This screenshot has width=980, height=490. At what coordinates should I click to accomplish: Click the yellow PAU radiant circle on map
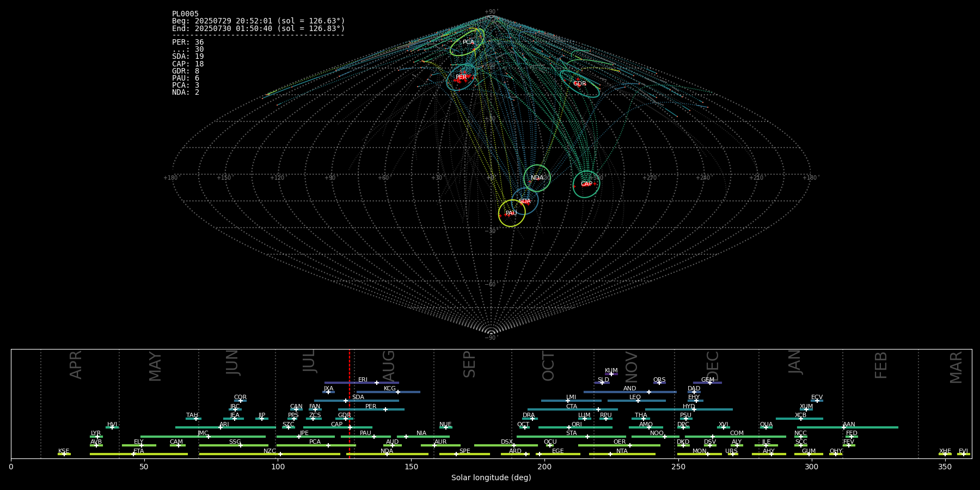(512, 213)
